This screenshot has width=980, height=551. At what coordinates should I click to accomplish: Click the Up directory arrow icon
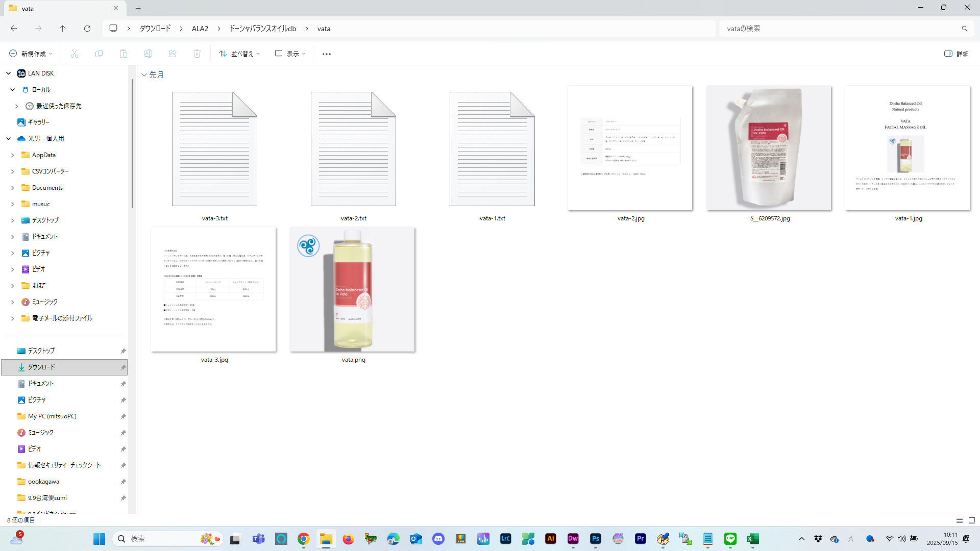click(x=62, y=29)
